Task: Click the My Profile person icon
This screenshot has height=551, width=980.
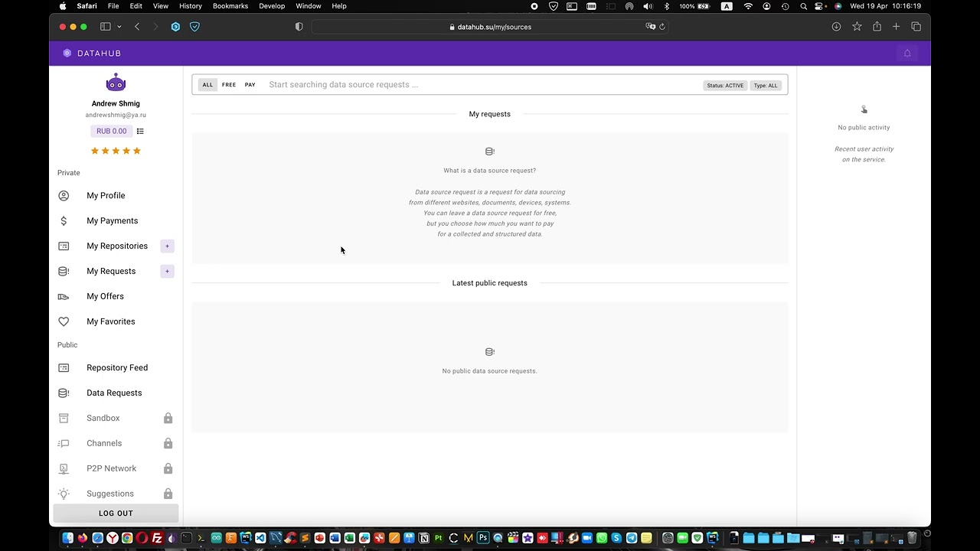Action: (x=64, y=195)
